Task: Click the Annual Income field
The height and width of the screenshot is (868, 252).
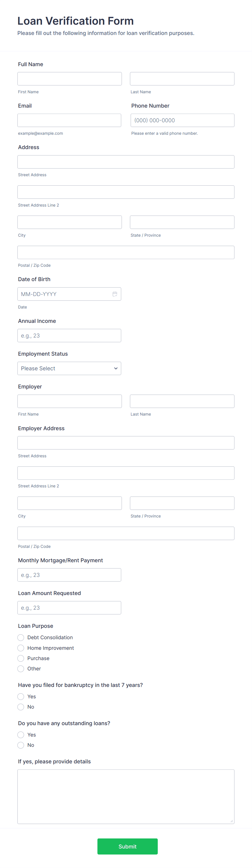Action: point(69,336)
